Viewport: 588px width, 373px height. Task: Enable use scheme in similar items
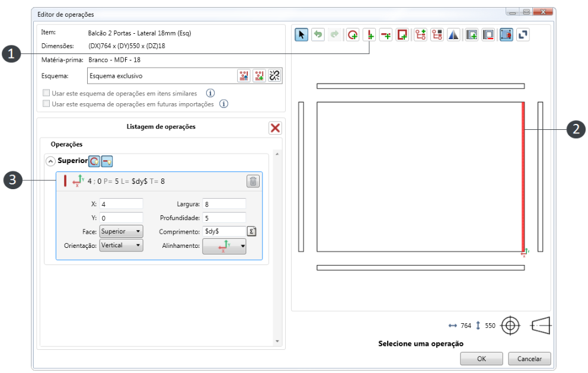tap(46, 93)
